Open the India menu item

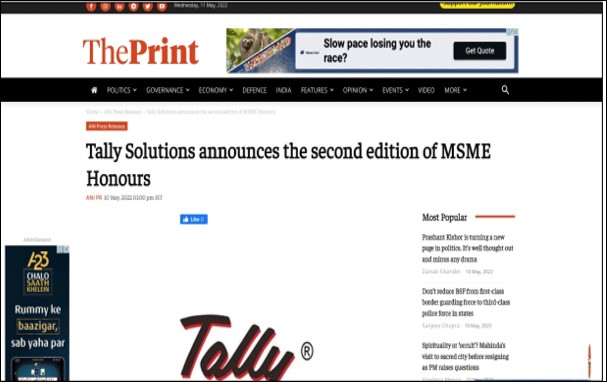(283, 90)
